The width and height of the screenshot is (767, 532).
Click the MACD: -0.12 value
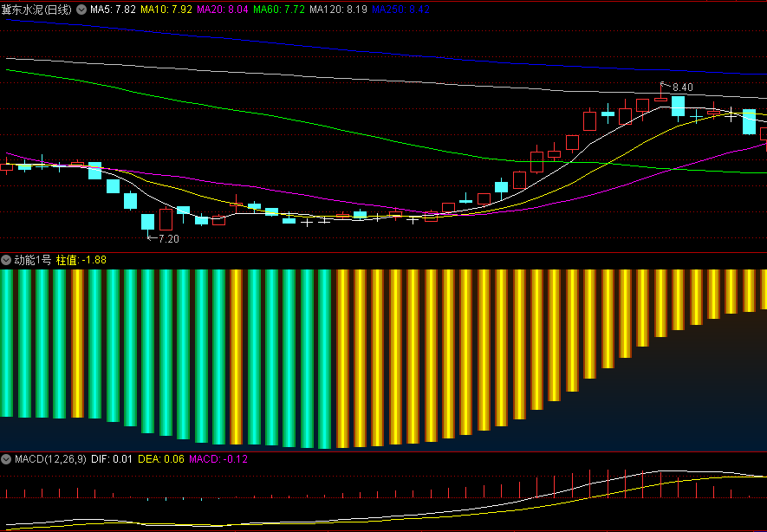pos(218,459)
